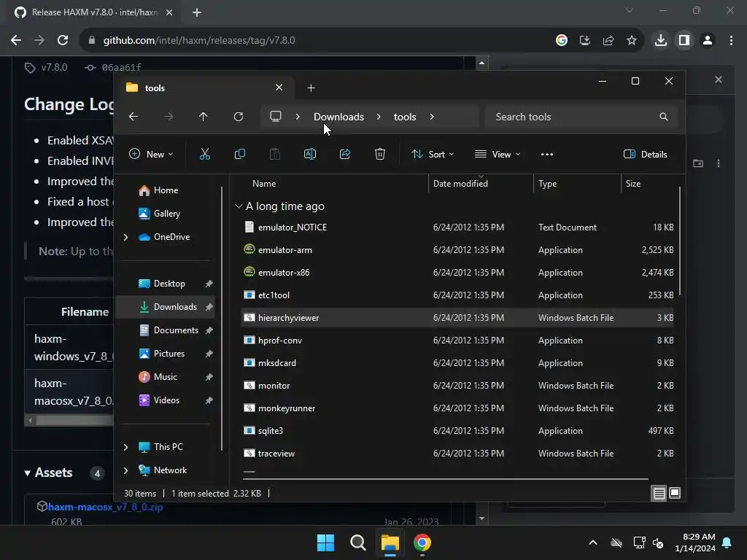This screenshot has height=560, width=747.
Task: Switch to large thumbnails view layout
Action: 675,493
